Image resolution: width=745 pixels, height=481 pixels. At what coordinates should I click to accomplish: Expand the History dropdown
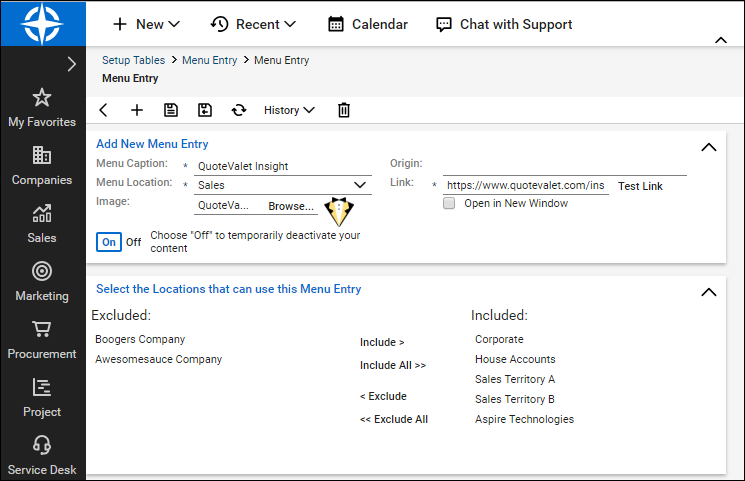pos(289,110)
